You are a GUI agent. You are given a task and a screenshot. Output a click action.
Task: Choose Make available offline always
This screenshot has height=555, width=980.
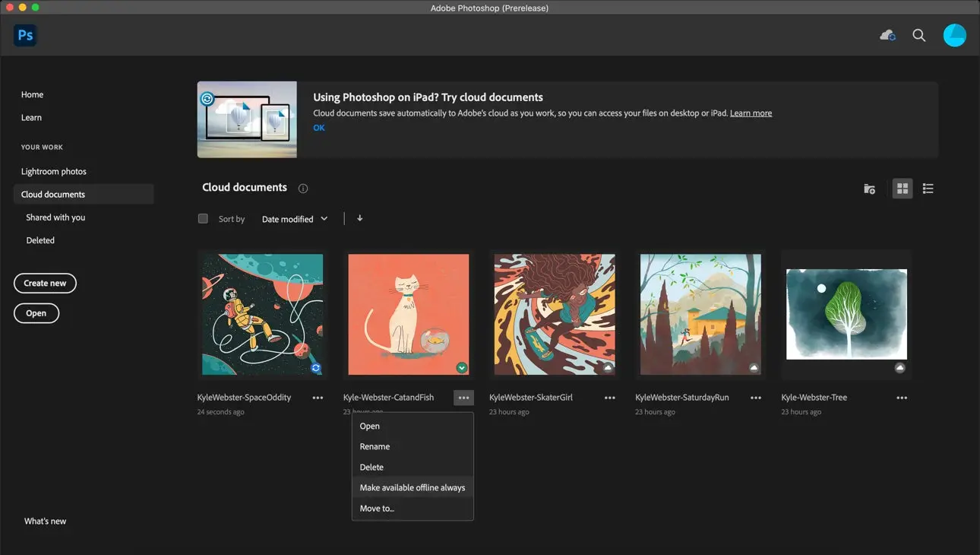(412, 487)
